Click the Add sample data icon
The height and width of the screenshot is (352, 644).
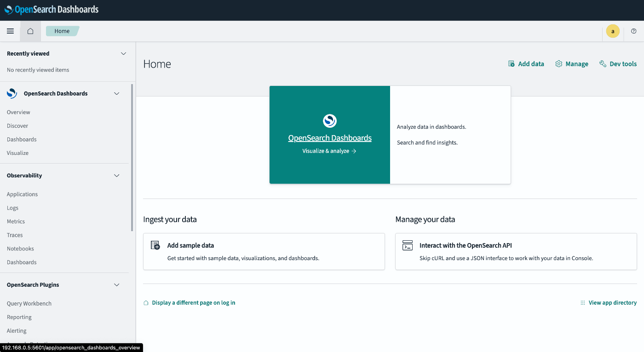click(x=155, y=245)
